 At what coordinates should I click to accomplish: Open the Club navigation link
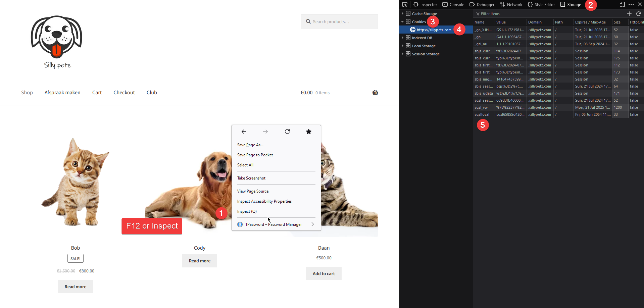(152, 93)
